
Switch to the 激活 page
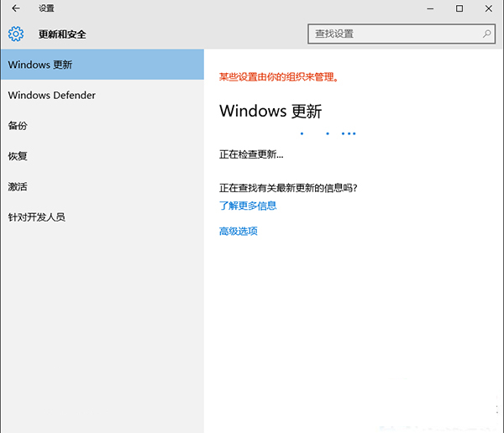click(18, 186)
